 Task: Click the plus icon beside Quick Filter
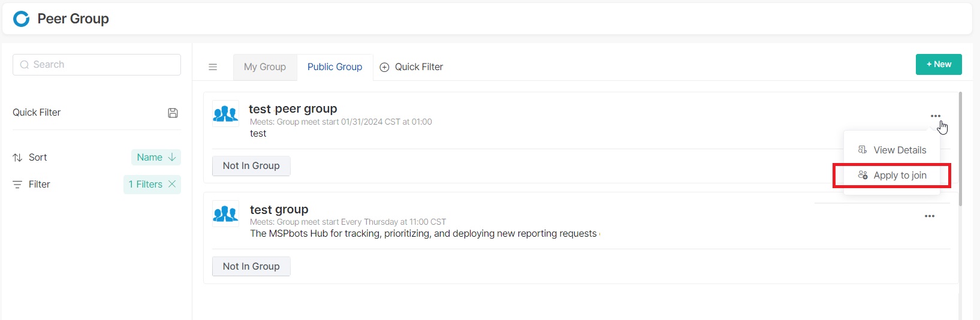click(385, 67)
